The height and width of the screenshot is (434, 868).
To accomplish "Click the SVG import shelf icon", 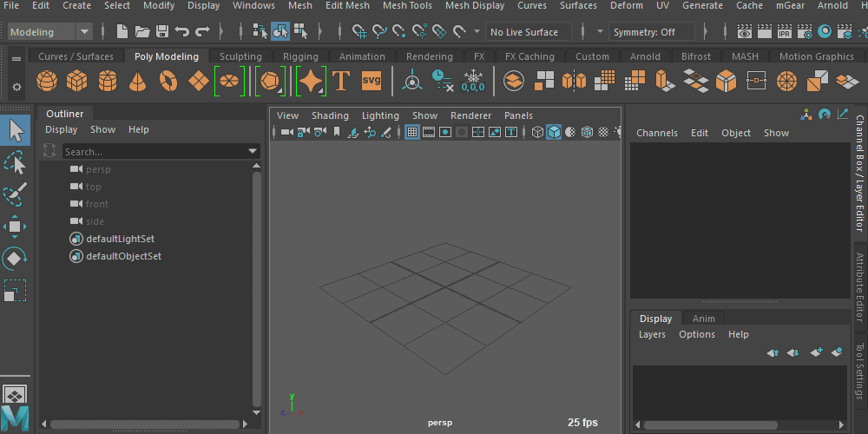I will (x=372, y=82).
